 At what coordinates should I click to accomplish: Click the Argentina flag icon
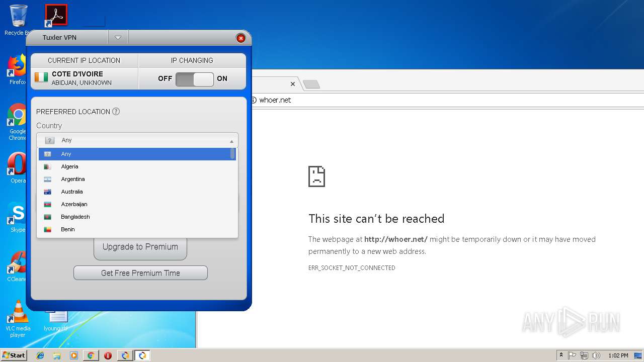coord(47,179)
